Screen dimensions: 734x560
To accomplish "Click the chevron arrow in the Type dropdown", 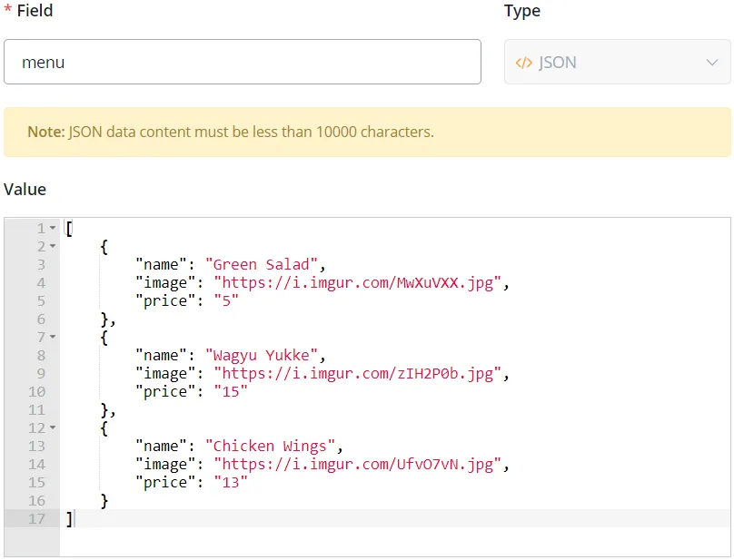I will coord(712,63).
